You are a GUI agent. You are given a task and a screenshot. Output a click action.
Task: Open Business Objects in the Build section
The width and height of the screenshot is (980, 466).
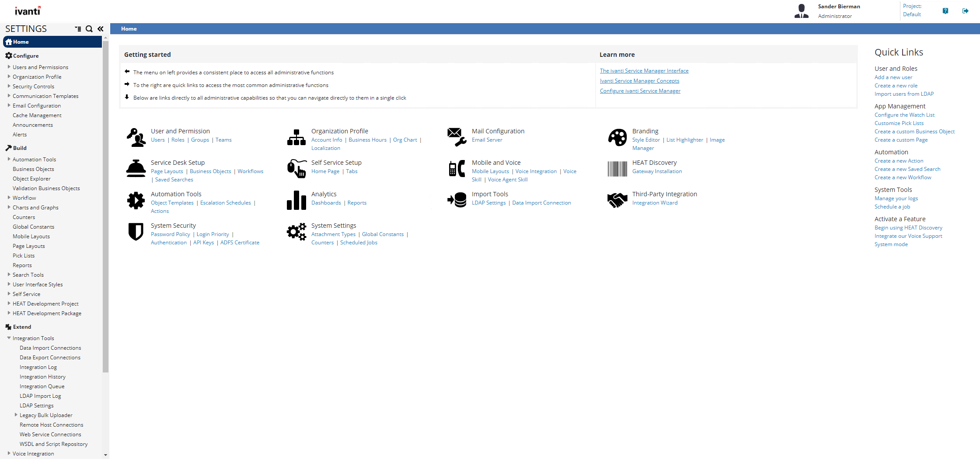click(x=33, y=169)
